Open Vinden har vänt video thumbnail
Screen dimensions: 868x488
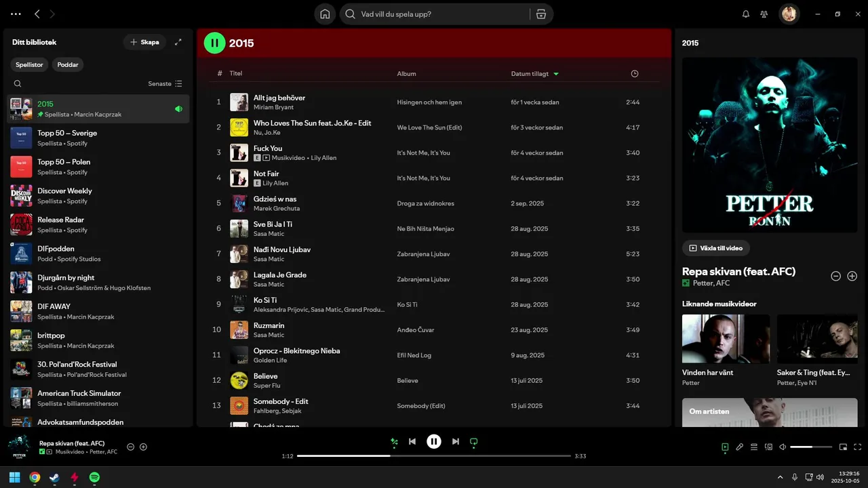pyautogui.click(x=726, y=339)
